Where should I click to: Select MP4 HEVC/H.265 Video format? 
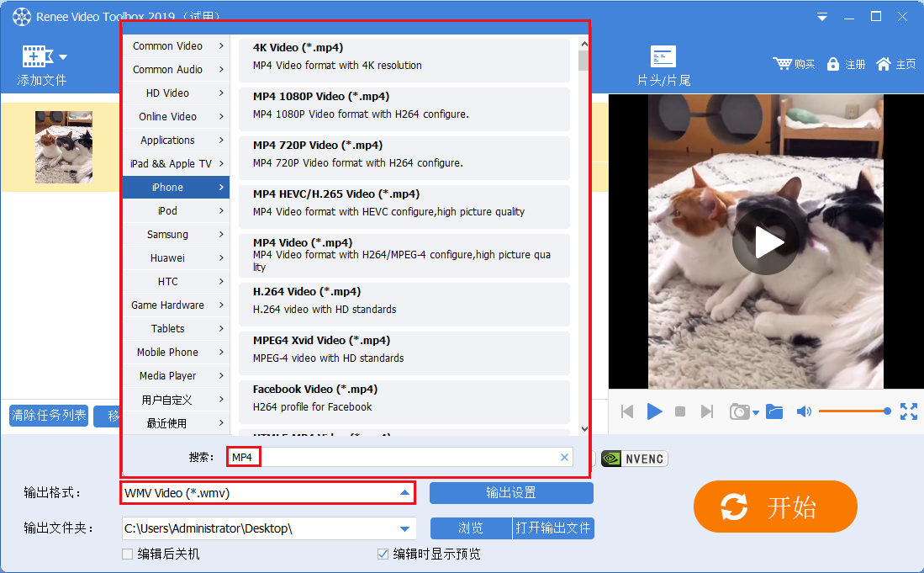click(x=404, y=208)
